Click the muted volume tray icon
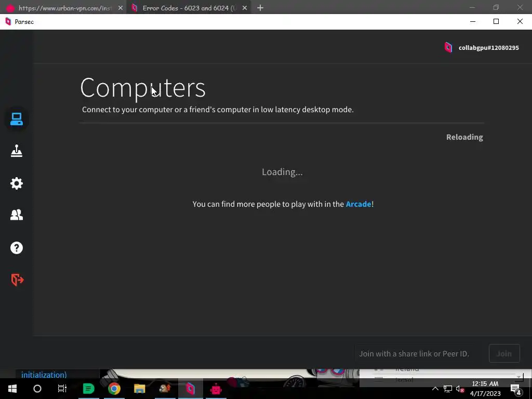Screen dimensions: 532x399 coord(460,389)
